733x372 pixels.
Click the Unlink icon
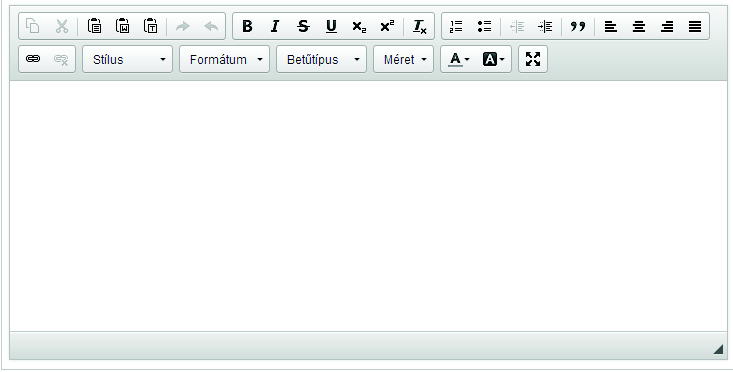pos(61,59)
